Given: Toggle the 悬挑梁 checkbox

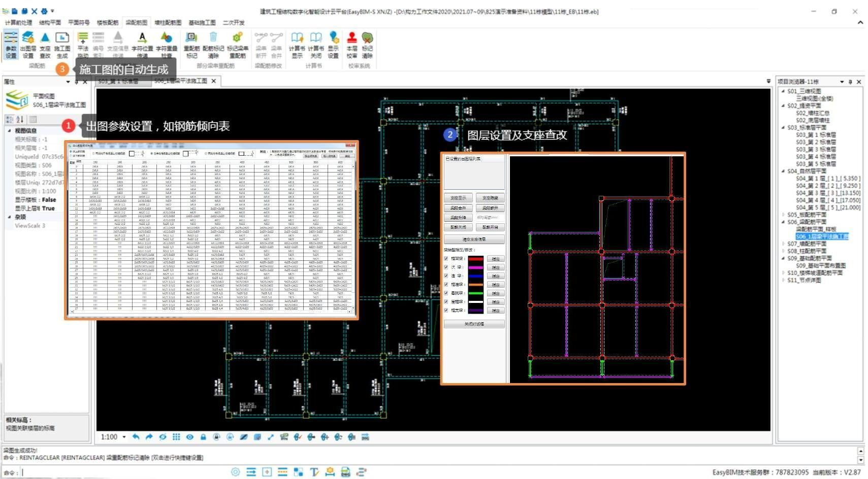Looking at the screenshot, I should point(446,293).
